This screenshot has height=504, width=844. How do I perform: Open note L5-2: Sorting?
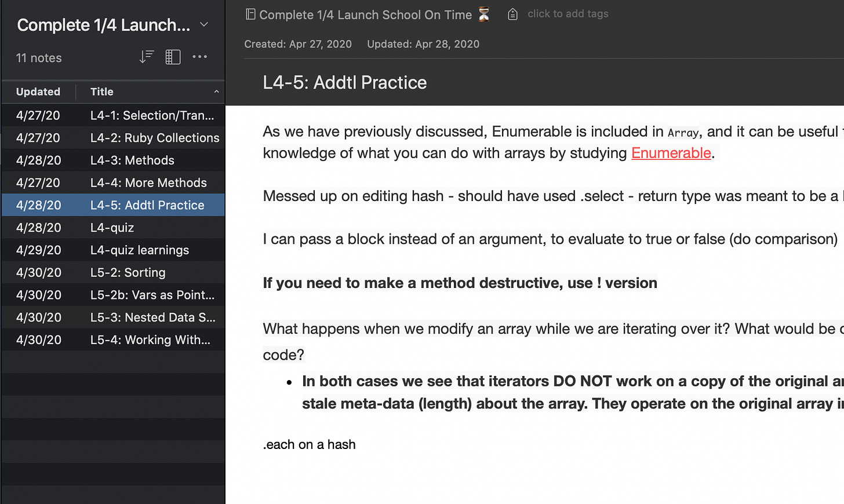click(x=113, y=272)
